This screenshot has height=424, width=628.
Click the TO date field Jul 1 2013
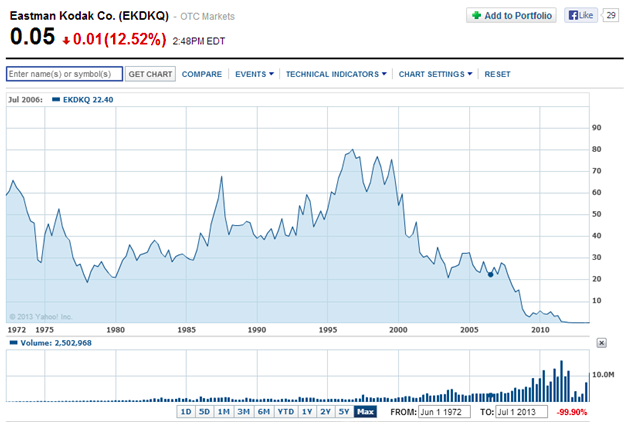[521, 412]
